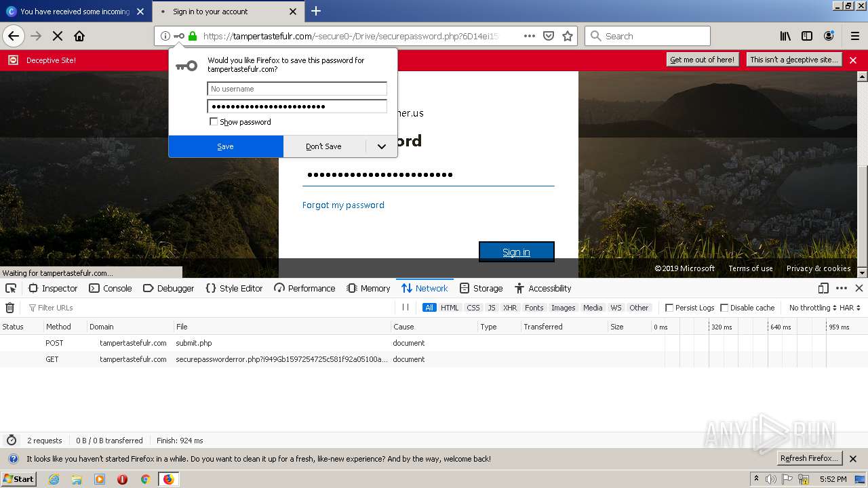Click This isn't a deceptive site

(x=794, y=60)
